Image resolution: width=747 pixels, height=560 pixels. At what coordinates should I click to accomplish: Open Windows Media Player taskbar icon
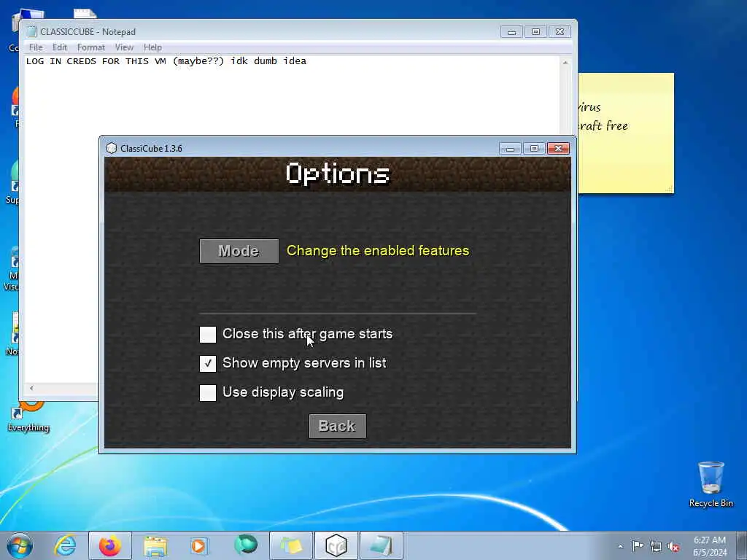[198, 545]
